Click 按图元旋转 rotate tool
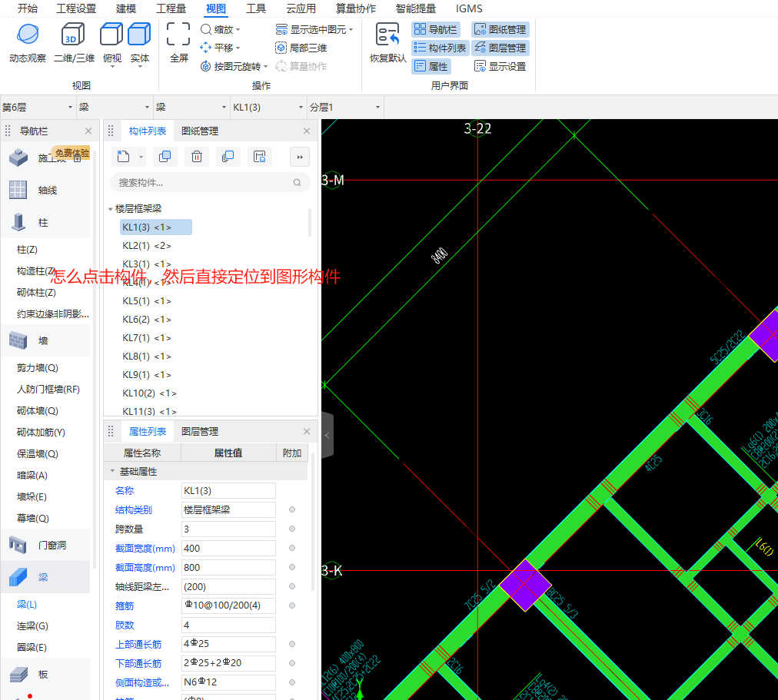Screen dimensions: 778x700 234,66
